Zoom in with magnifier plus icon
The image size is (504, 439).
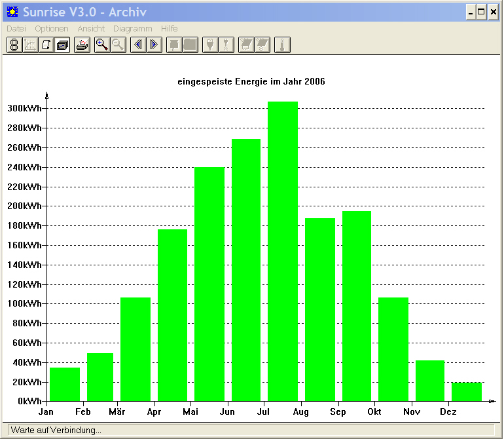pos(102,45)
